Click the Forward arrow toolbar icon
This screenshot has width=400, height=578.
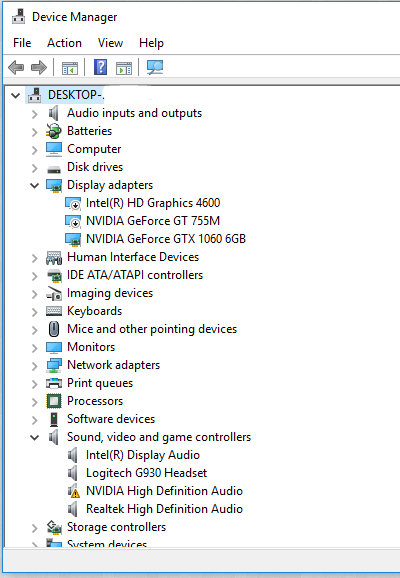coord(39,67)
